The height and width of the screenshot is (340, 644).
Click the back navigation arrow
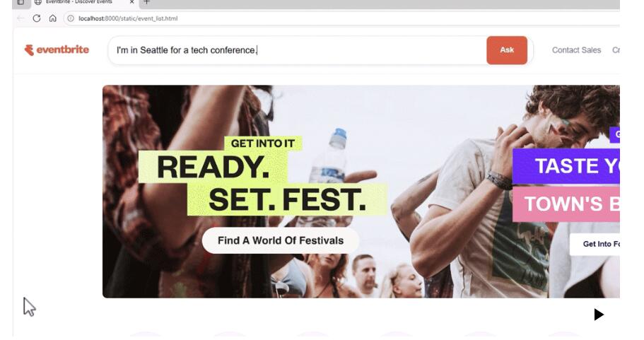(x=21, y=18)
